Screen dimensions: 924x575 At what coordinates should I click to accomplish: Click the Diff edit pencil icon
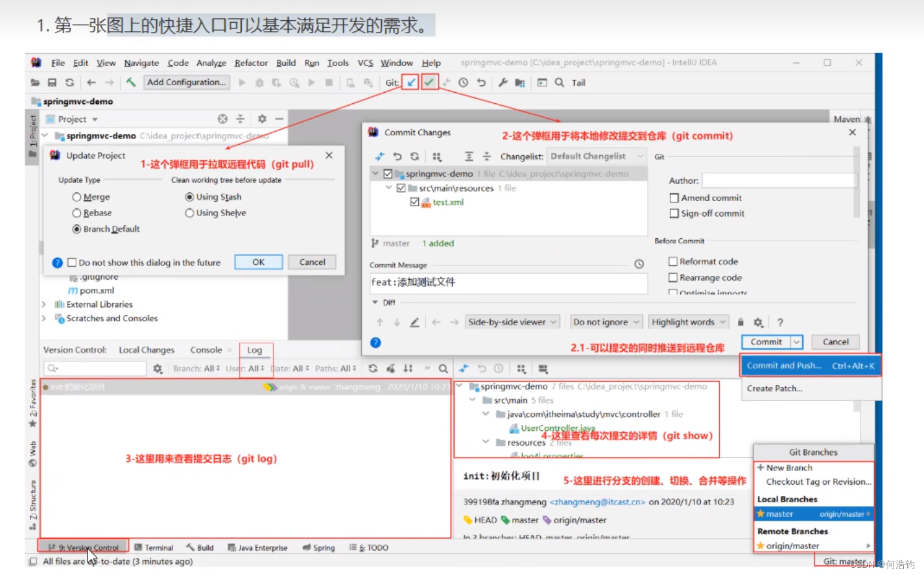[414, 322]
